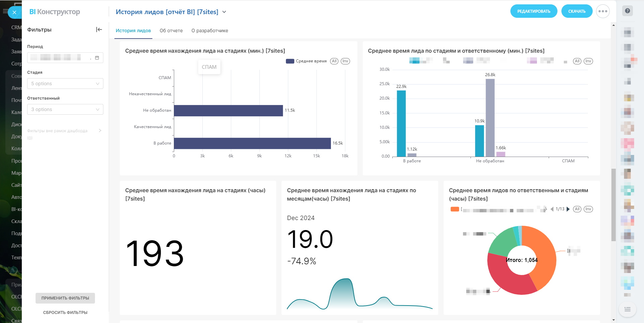Open the calendar picker in Период field
The width and height of the screenshot is (644, 323).
(x=97, y=58)
